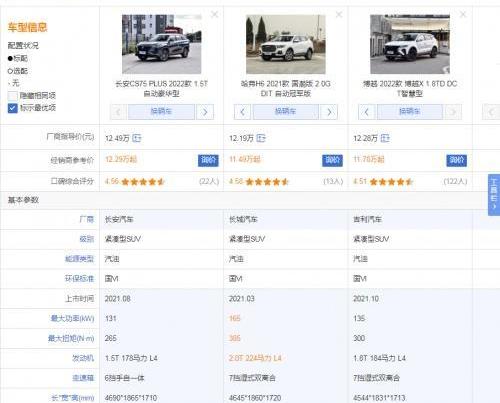Click the 级别 parameter label
The height and width of the screenshot is (403, 500).
(87, 239)
